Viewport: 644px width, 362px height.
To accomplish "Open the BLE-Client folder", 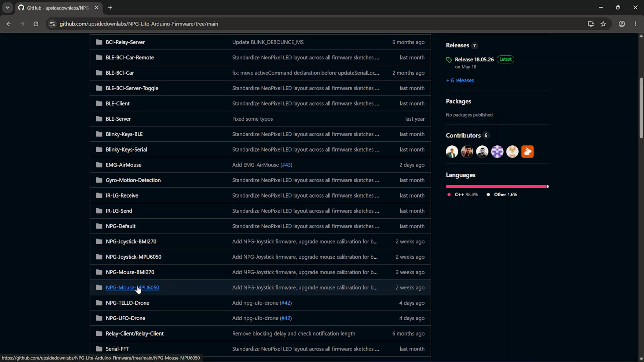I will [x=118, y=104].
